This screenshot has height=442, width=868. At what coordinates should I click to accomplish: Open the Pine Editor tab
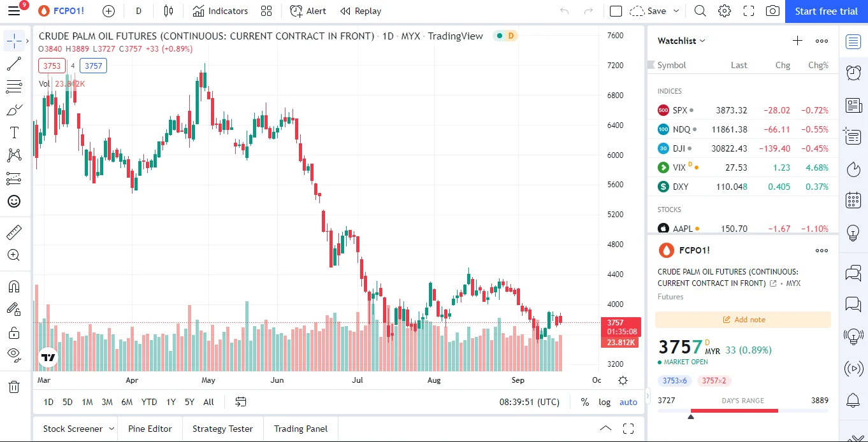pos(150,429)
